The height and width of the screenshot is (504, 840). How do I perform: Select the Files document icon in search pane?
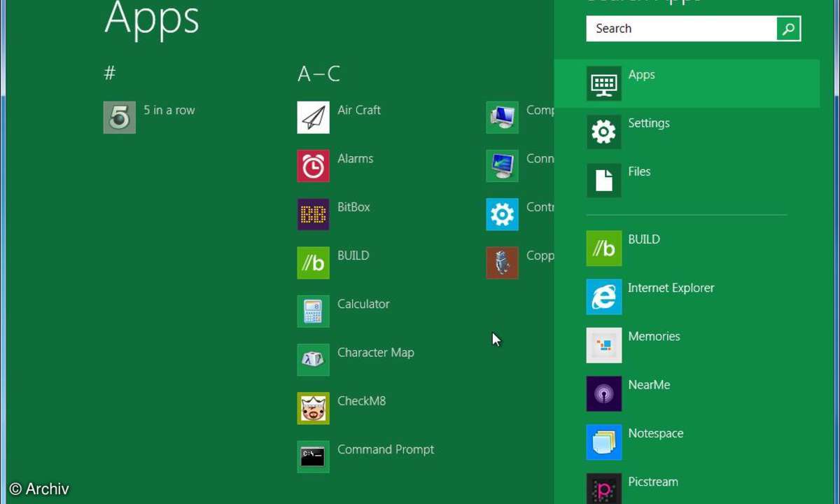603,180
